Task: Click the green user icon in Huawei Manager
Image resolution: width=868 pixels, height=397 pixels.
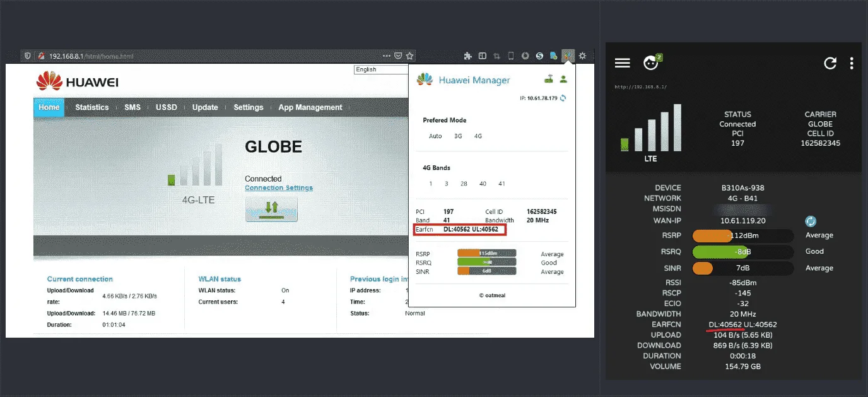Action: point(563,80)
